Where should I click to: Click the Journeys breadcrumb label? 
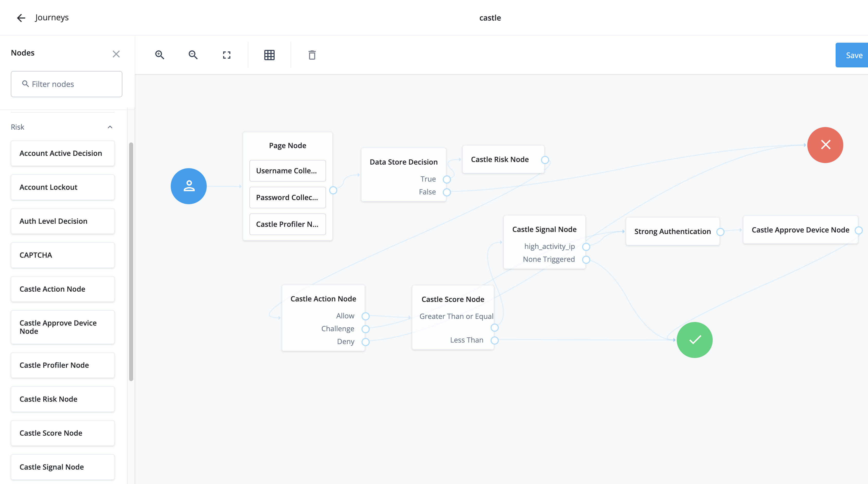[x=52, y=17]
